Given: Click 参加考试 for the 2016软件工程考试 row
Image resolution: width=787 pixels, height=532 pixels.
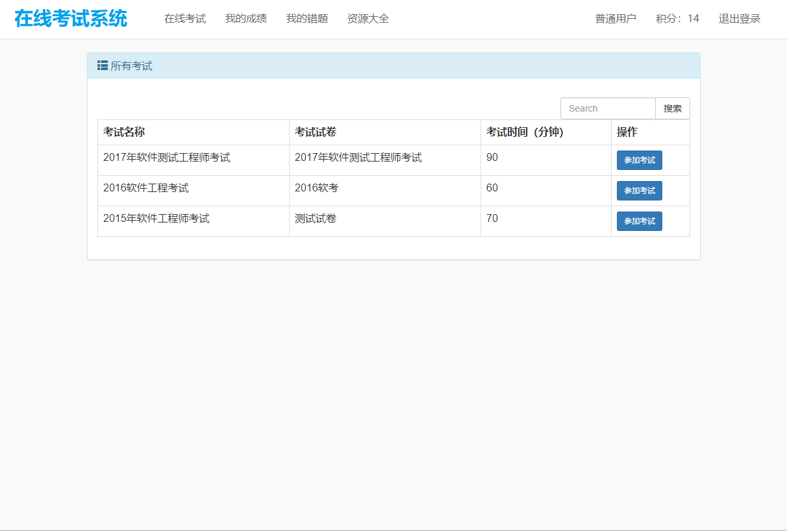Looking at the screenshot, I should (639, 191).
